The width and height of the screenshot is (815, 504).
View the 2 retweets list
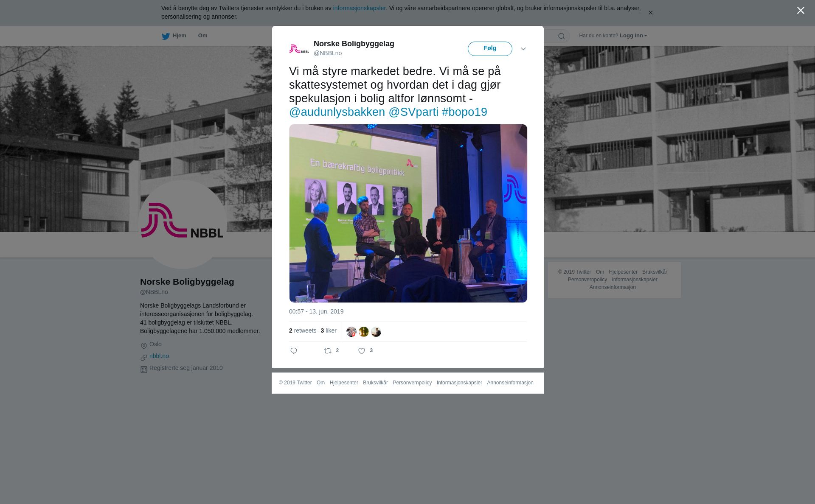coord(303,330)
